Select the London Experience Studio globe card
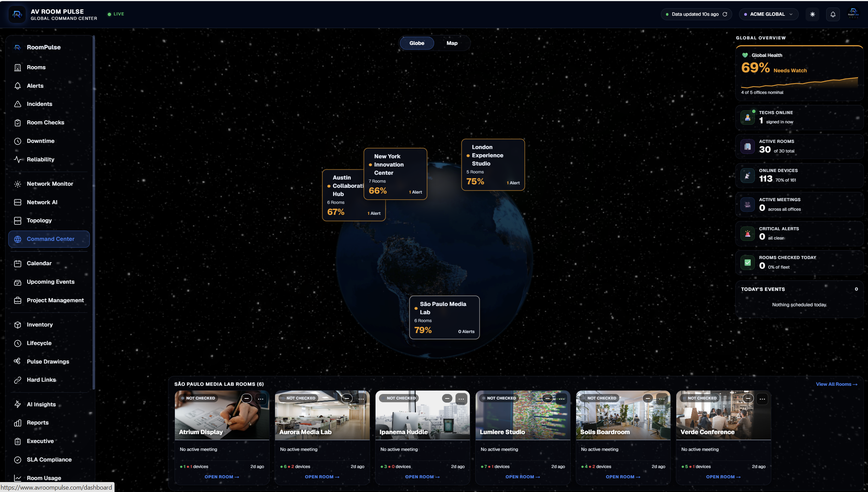The height and width of the screenshot is (492, 868). point(493,165)
